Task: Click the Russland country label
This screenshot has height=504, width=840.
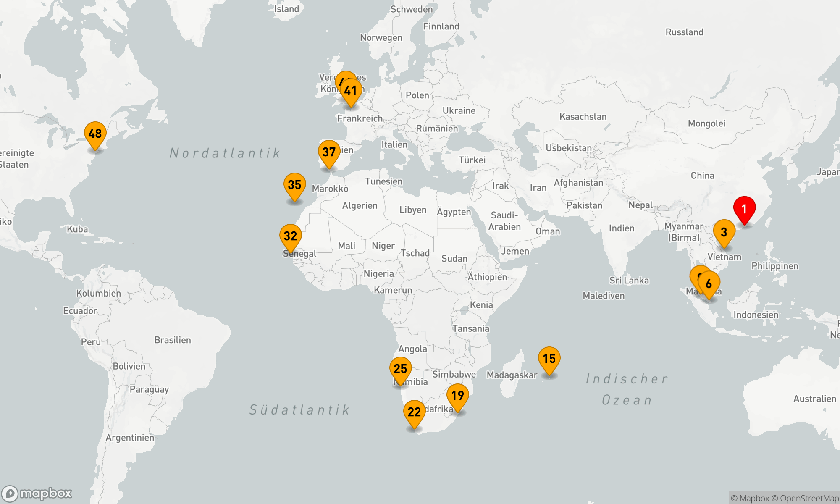Action: [x=684, y=32]
